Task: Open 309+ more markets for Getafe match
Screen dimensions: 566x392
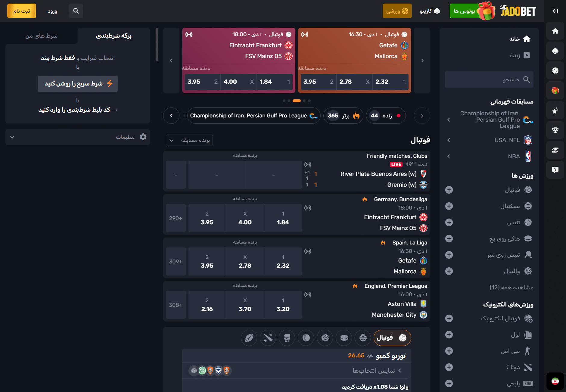Action: point(176,262)
